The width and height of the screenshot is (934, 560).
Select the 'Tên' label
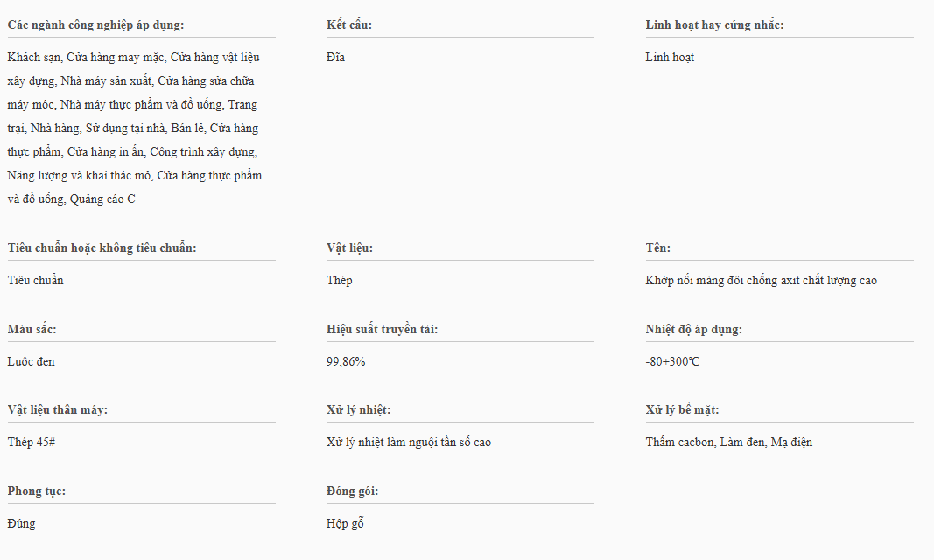658,248
